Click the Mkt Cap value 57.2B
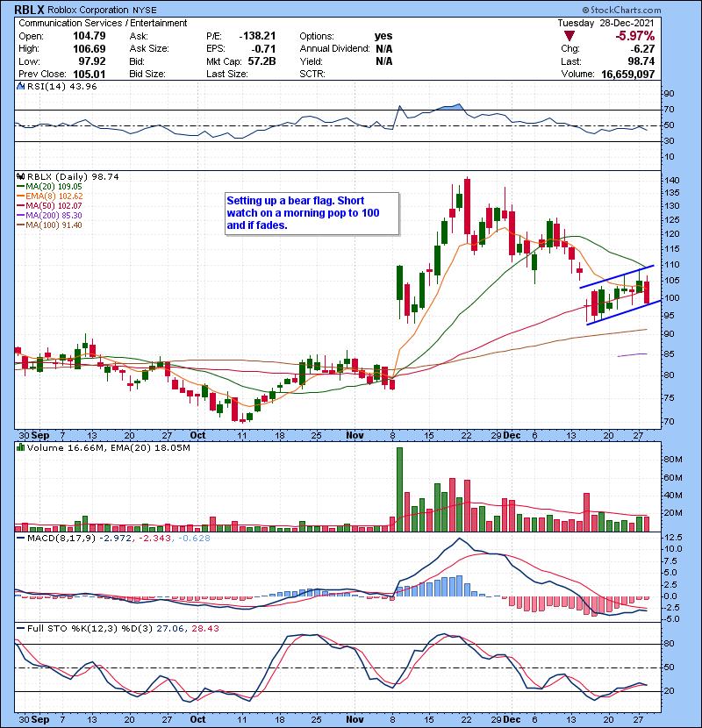Viewport: 702px width, 728px height. pos(261,61)
